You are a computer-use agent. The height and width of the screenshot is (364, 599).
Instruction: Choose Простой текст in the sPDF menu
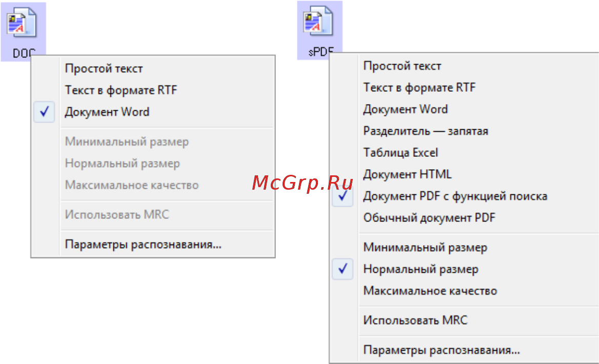click(464, 66)
